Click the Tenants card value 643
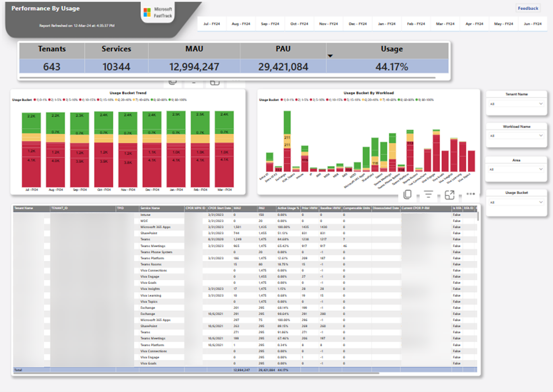 pyautogui.click(x=52, y=66)
